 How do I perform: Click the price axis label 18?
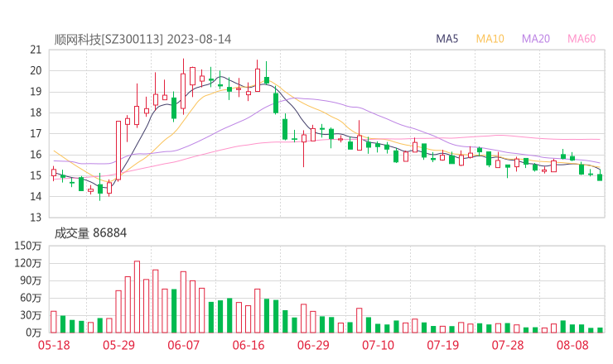(x=36, y=113)
